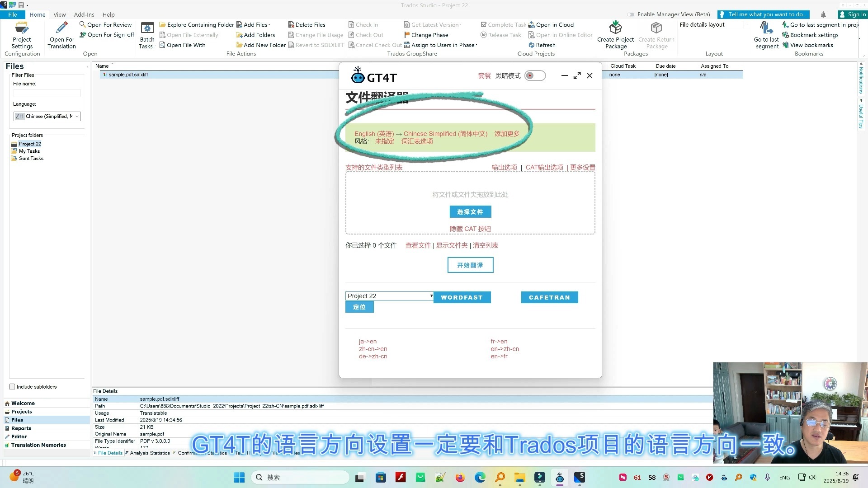The height and width of the screenshot is (488, 868).
Task: Toggle Enable Manager View (Beta)
Action: (x=630, y=14)
